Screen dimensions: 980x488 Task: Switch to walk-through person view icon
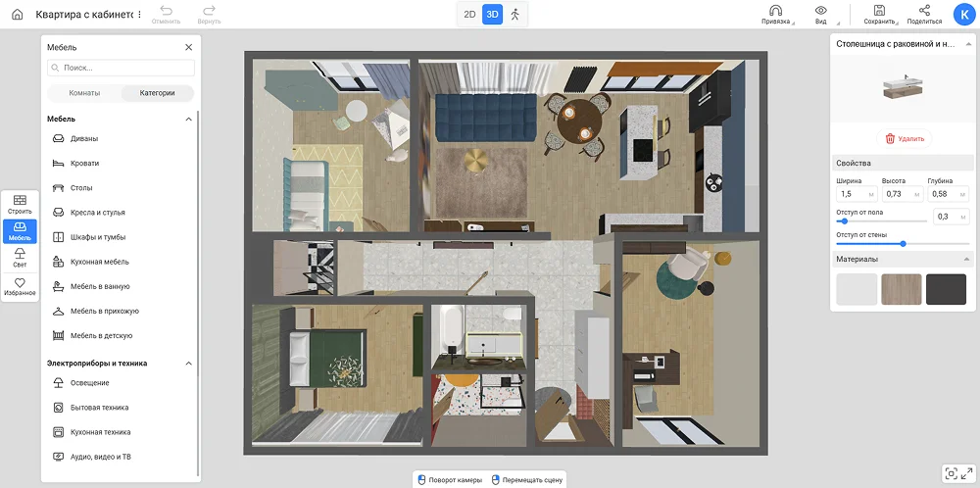coord(515,15)
